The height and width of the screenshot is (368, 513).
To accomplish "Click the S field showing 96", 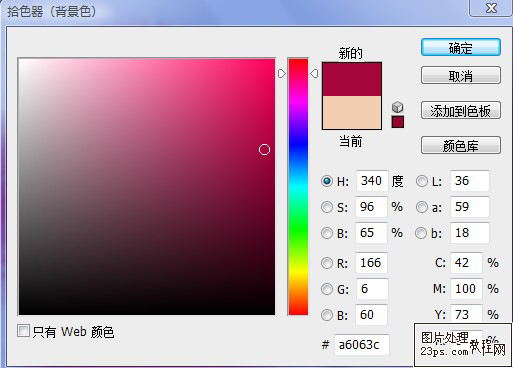I will [x=371, y=207].
